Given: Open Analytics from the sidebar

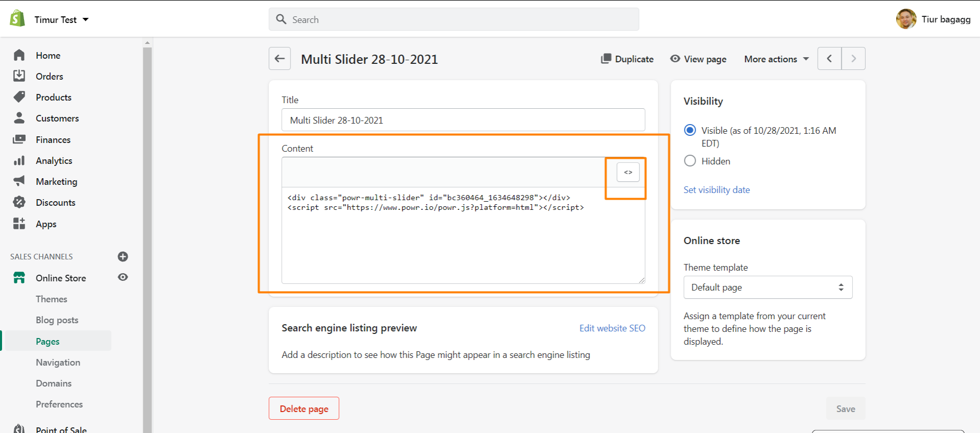Looking at the screenshot, I should [54, 160].
